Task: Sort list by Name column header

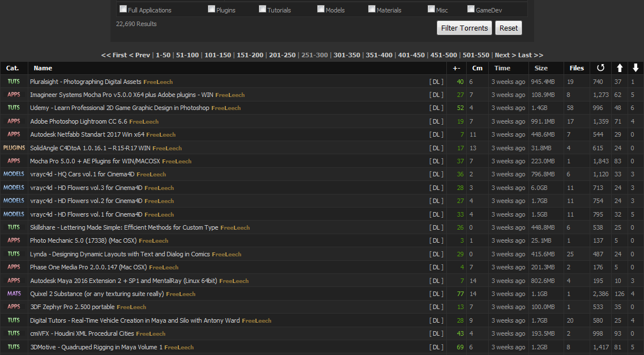Action: pos(42,68)
